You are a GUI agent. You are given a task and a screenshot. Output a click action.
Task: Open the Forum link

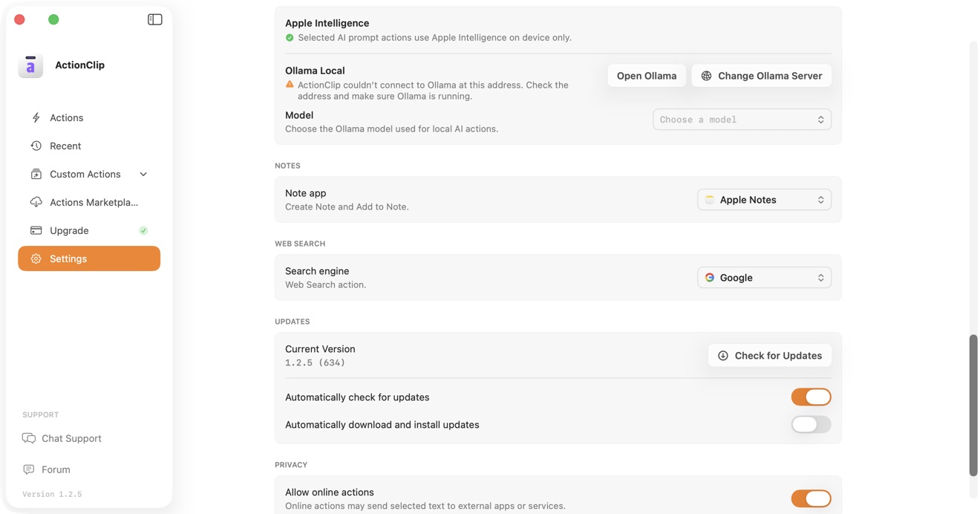[x=46, y=469]
